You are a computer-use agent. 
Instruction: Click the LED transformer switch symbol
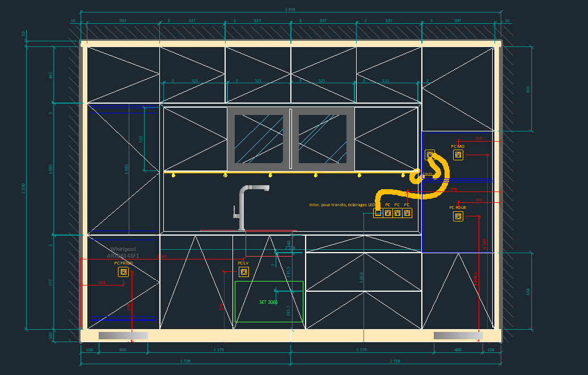point(378,213)
